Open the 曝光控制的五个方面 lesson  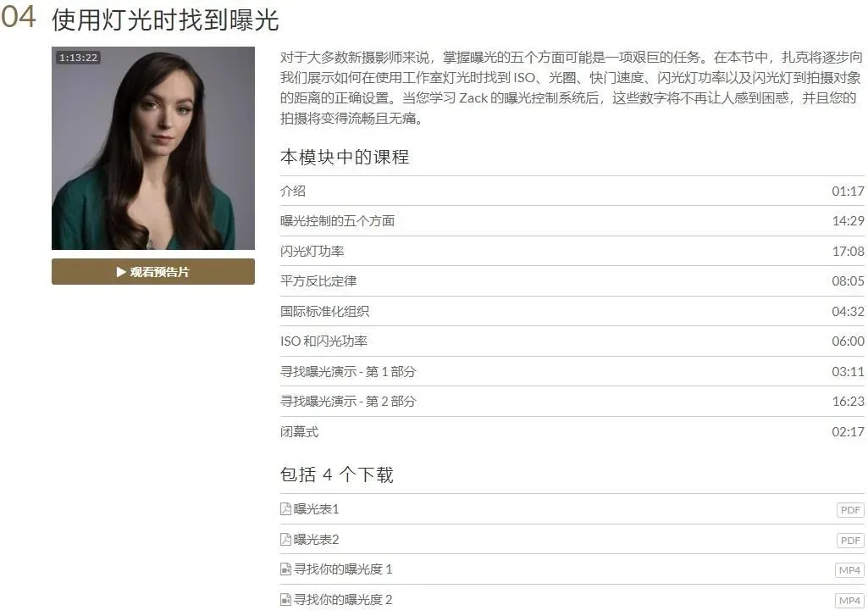(x=572, y=221)
